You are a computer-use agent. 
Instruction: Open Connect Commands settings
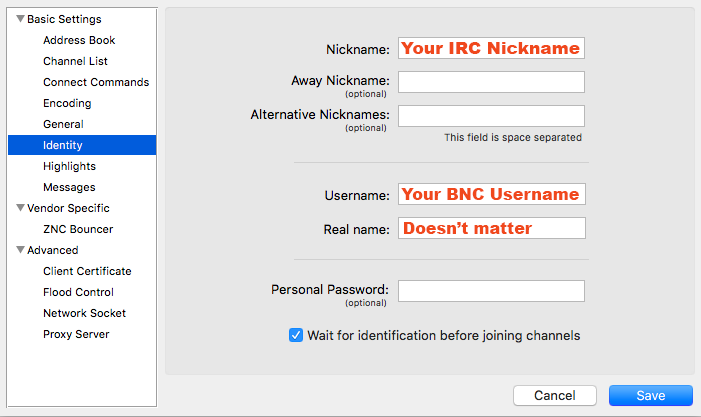pyautogui.click(x=95, y=82)
